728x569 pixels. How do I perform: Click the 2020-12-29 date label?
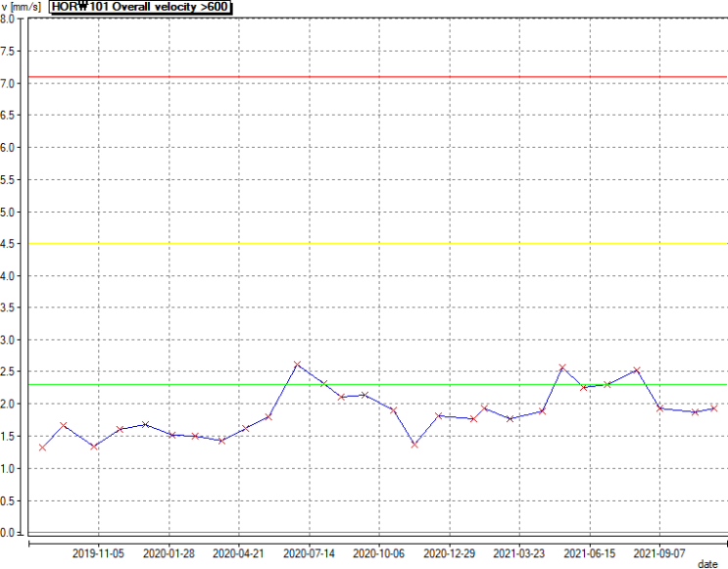tap(450, 553)
